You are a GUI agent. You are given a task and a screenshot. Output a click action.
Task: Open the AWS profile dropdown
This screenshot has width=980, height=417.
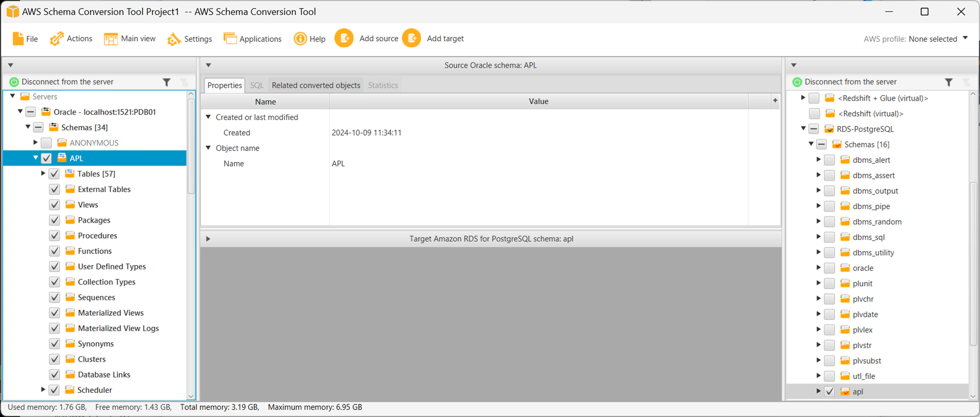click(x=965, y=38)
